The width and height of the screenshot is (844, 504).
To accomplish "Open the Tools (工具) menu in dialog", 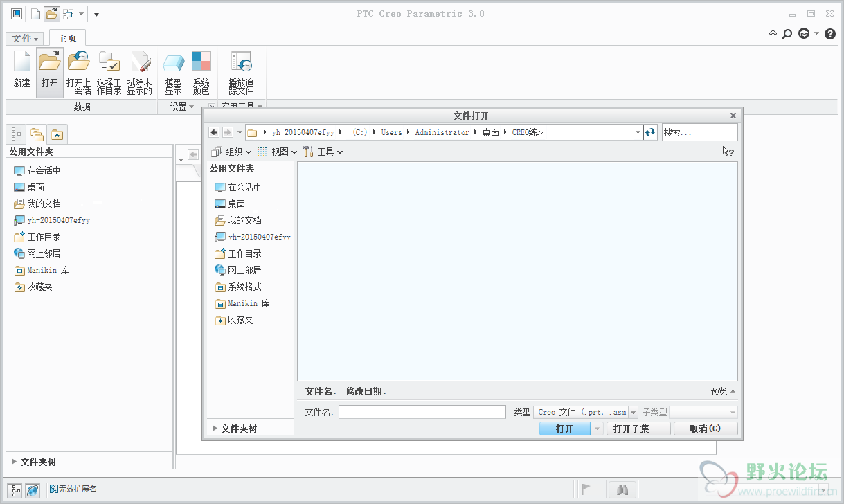I will pyautogui.click(x=323, y=152).
